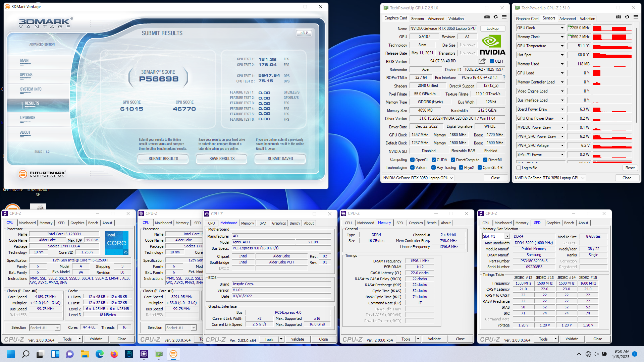Viewport: 644px width, 362px height.
Task: Click the GPU-Z taskbar icon
Action: (159, 354)
